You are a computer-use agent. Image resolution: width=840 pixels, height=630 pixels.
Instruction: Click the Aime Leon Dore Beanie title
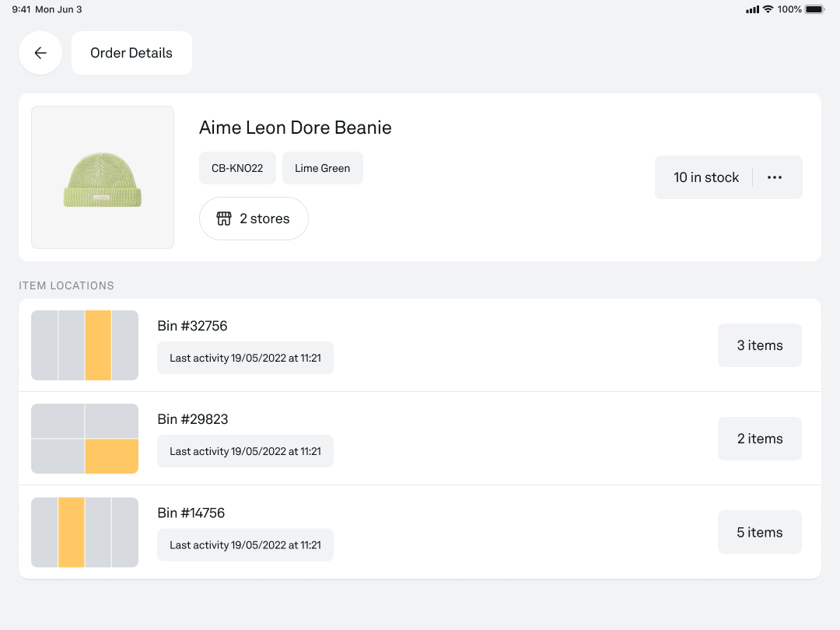pos(296,128)
